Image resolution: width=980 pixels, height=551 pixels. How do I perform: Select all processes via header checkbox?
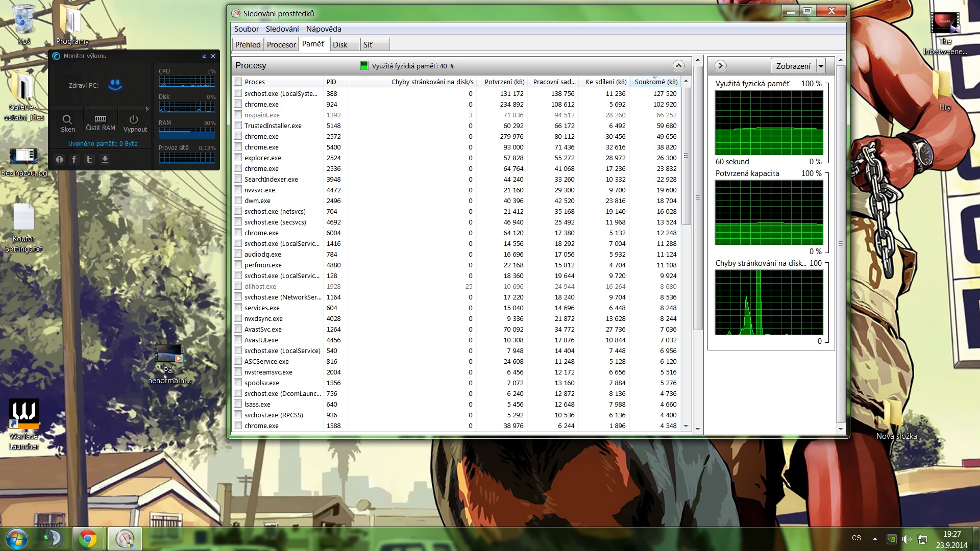238,82
